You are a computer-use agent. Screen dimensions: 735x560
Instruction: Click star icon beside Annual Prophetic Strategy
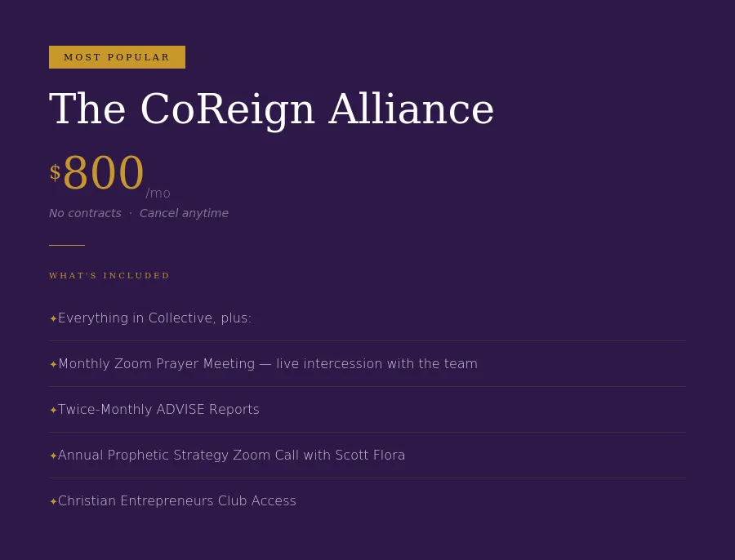53,456
